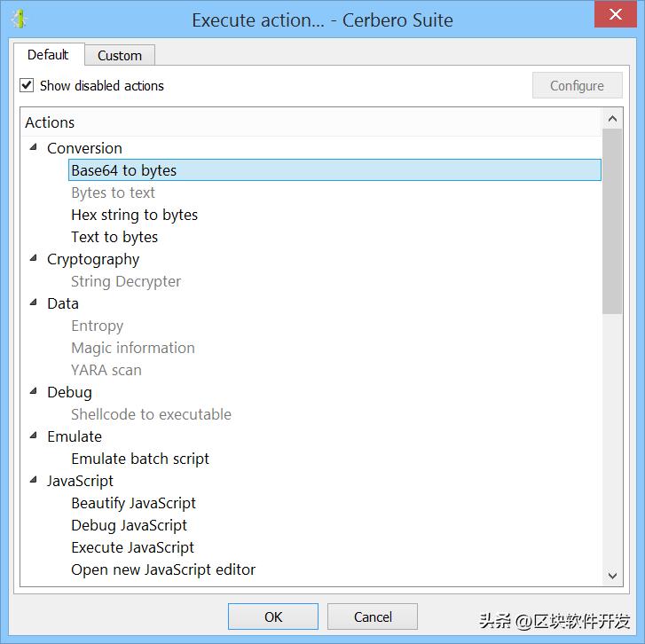Choose Text to bytes action
This screenshot has width=645, height=644.
(114, 237)
